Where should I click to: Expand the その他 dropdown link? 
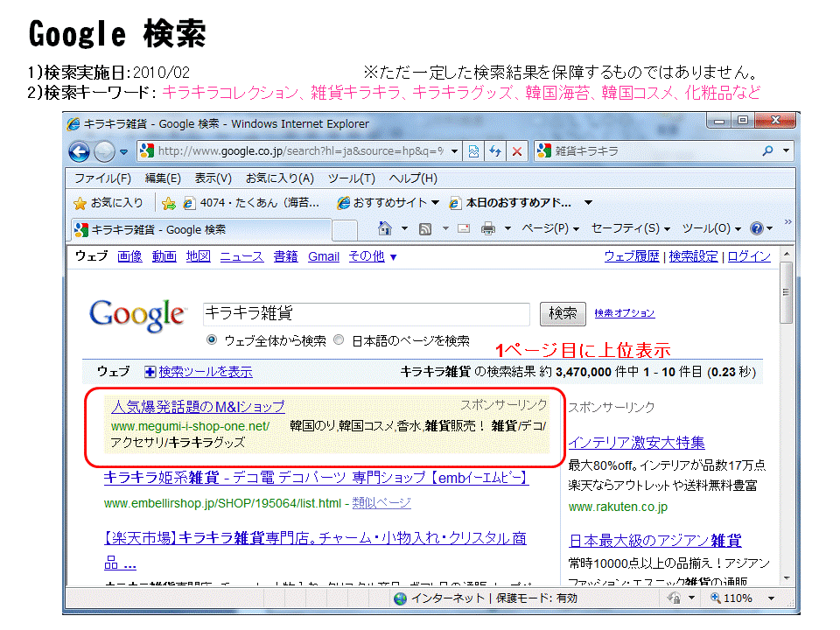(x=373, y=256)
